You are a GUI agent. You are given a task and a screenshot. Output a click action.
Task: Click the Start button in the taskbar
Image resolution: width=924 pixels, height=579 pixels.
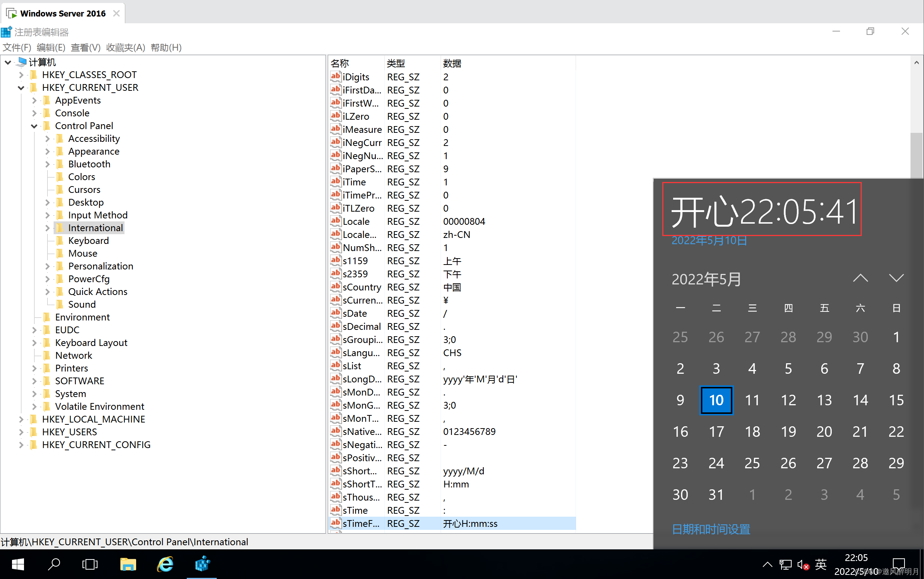(x=18, y=564)
